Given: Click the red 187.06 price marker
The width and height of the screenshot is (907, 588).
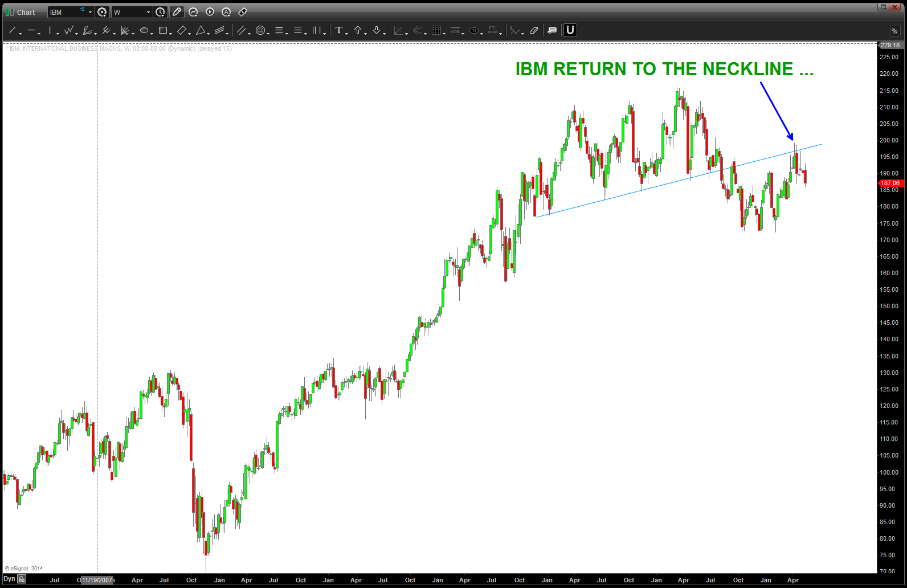Looking at the screenshot, I should tap(890, 183).
